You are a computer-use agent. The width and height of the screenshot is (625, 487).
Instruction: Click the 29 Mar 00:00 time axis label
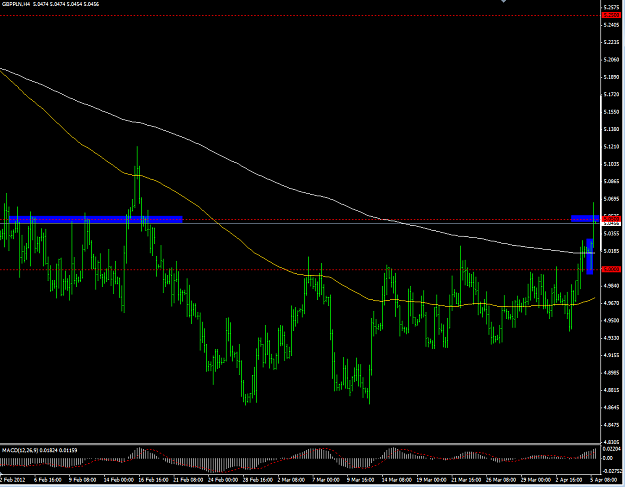536,480
